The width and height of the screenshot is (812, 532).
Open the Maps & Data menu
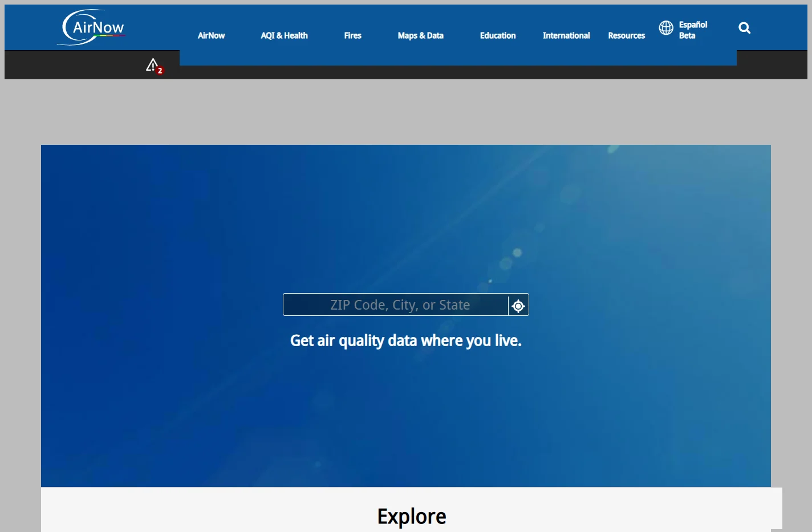coord(421,35)
